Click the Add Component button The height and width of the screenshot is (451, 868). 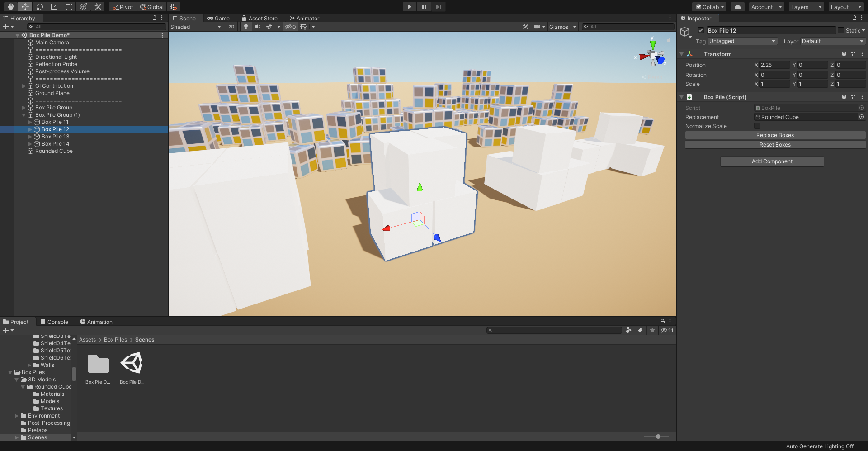772,161
